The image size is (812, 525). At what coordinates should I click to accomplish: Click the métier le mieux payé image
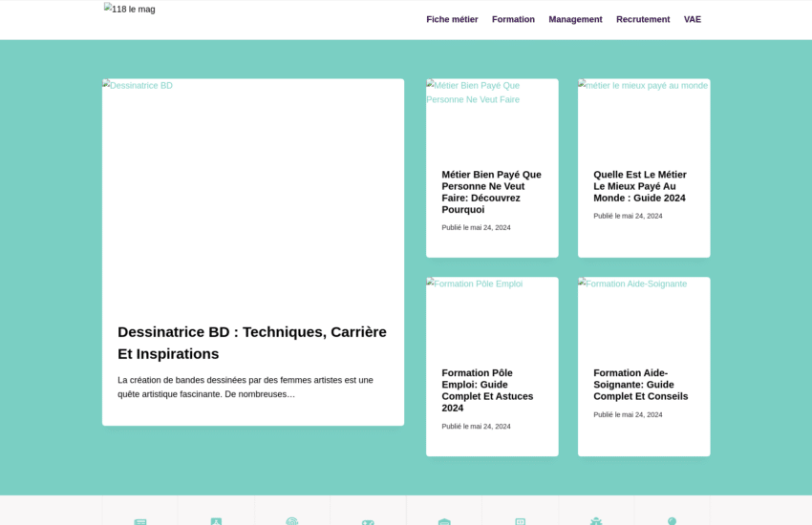coord(644,115)
